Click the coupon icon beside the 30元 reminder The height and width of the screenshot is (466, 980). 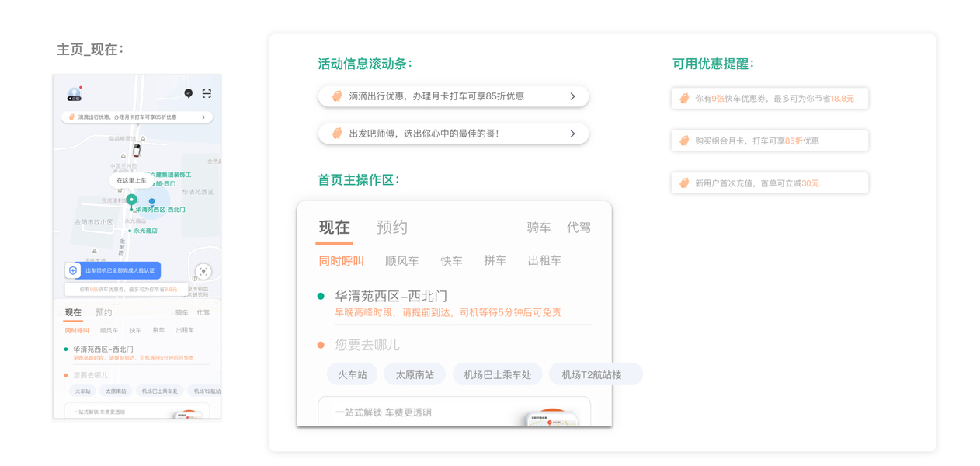[684, 183]
